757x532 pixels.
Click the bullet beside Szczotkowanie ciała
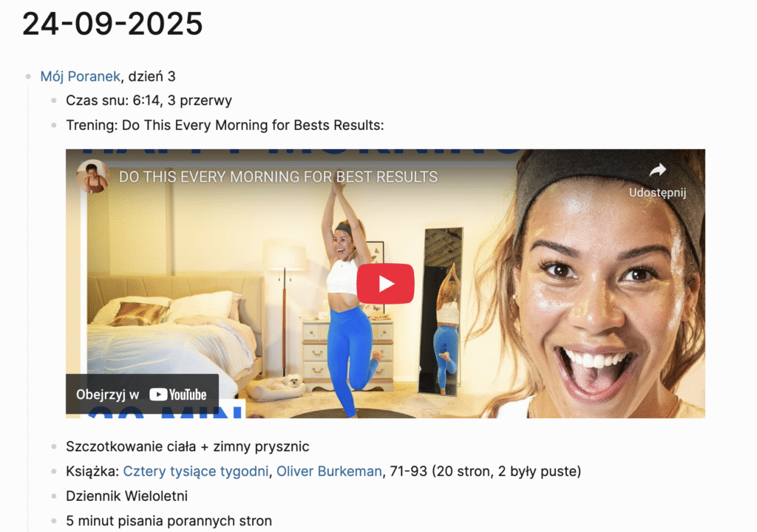point(54,446)
